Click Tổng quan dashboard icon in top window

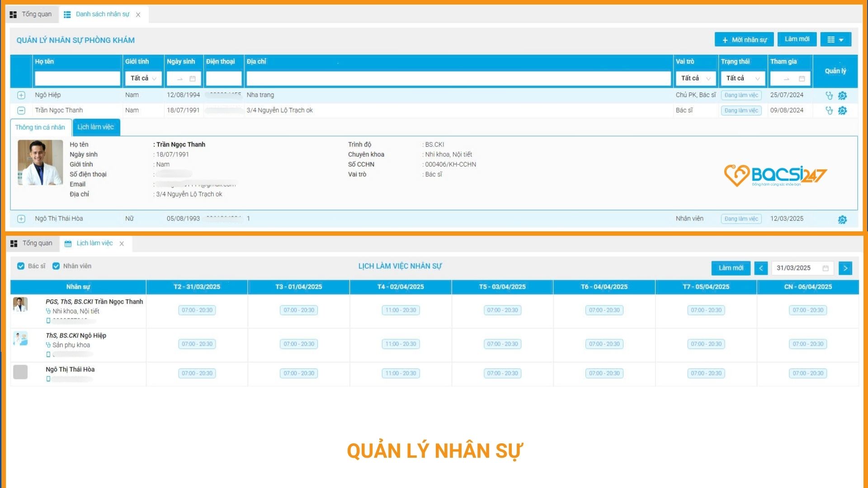[x=13, y=14]
